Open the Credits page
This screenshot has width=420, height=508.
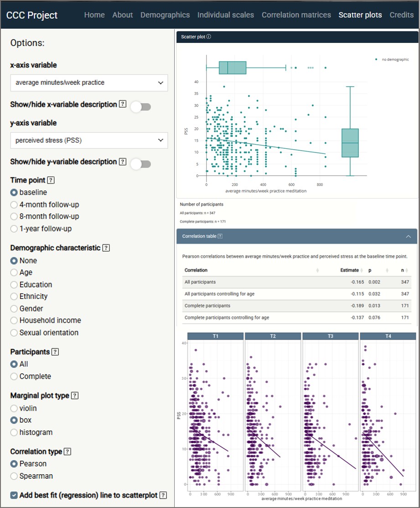coord(402,15)
